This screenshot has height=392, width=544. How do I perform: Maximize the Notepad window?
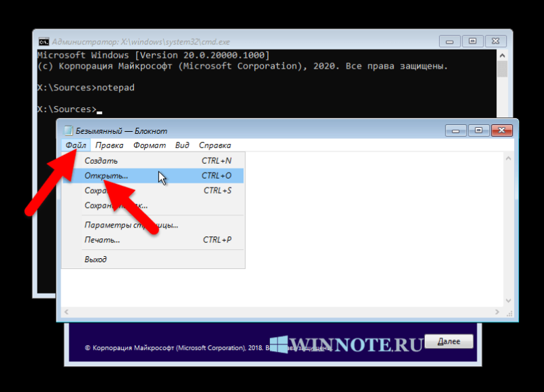[x=479, y=130]
